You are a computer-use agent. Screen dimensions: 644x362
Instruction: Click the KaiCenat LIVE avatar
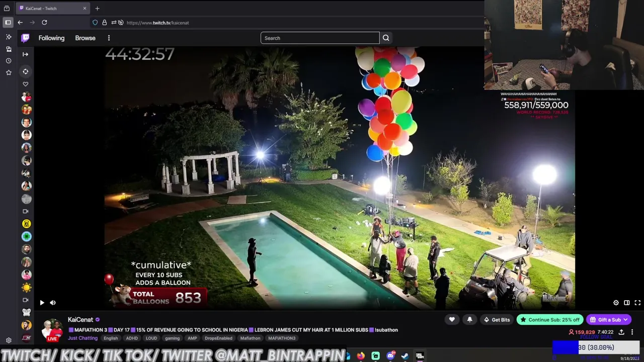52,330
